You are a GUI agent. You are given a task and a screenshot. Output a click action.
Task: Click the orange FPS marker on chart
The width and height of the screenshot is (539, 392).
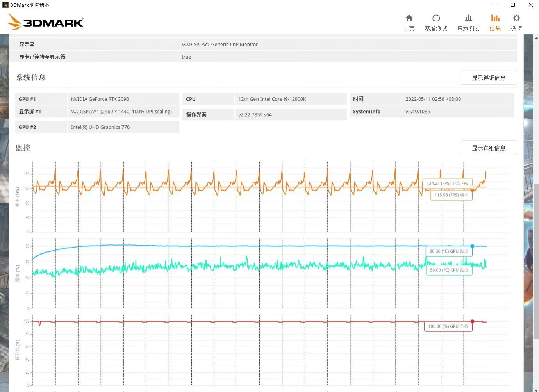click(x=472, y=189)
